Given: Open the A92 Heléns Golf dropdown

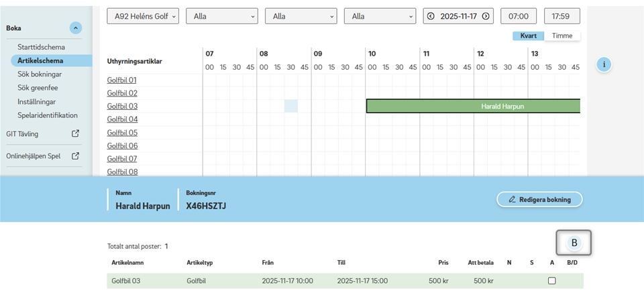Looking at the screenshot, I should 143,16.
